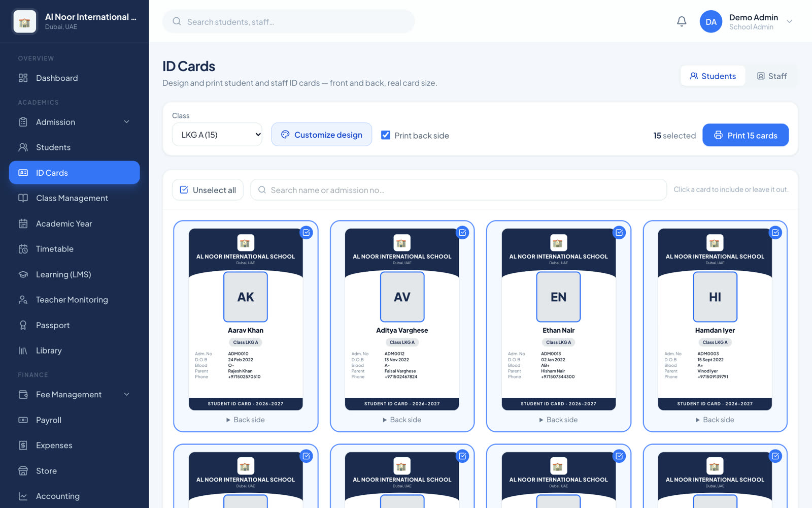This screenshot has height=508, width=812.
Task: Deselect Hamdan Iyer's card checkbox
Action: (x=776, y=233)
